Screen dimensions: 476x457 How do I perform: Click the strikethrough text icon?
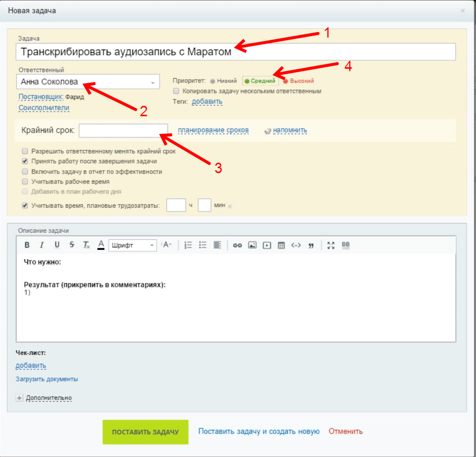(x=72, y=245)
